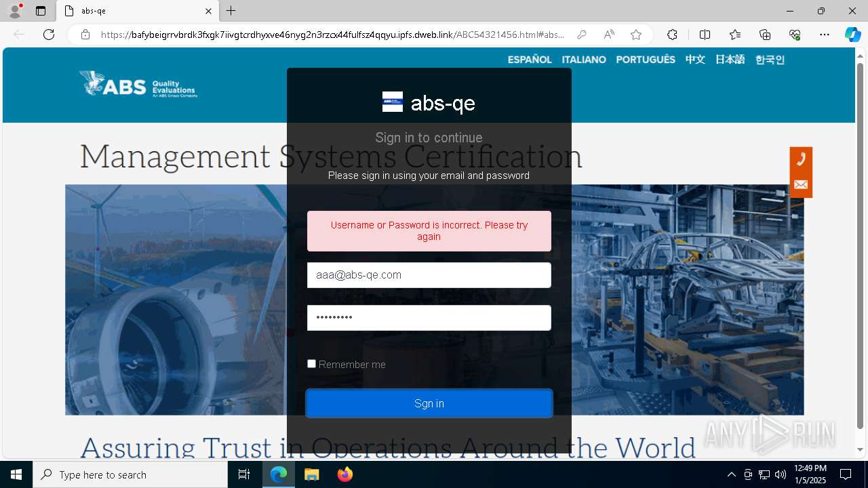Image resolution: width=868 pixels, height=488 pixels.
Task: Open a new browser tab
Action: [x=231, y=11]
